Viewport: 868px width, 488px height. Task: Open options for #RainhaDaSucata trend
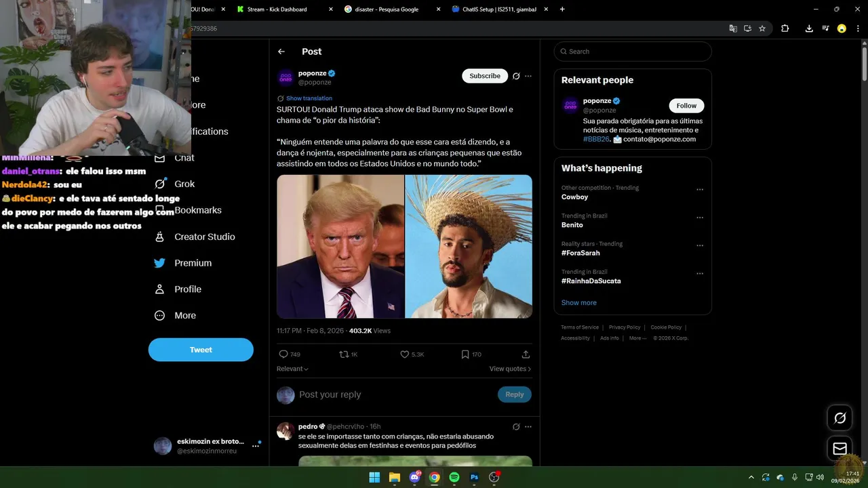point(700,273)
